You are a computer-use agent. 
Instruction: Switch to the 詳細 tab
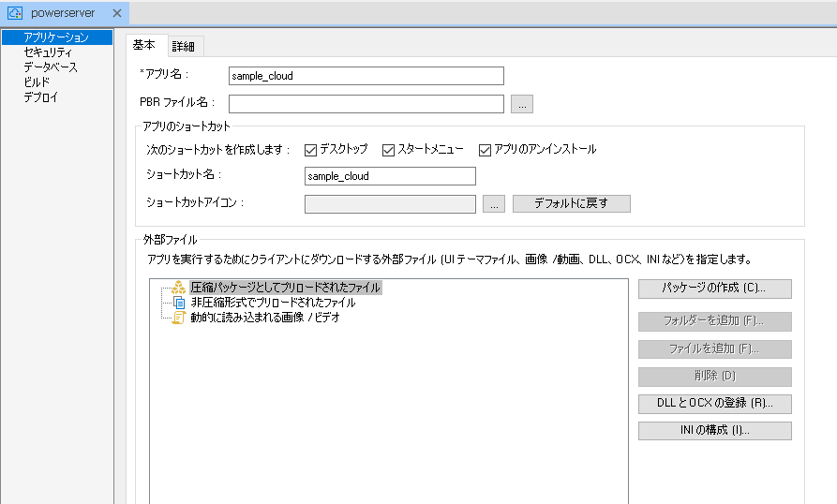pyautogui.click(x=183, y=46)
